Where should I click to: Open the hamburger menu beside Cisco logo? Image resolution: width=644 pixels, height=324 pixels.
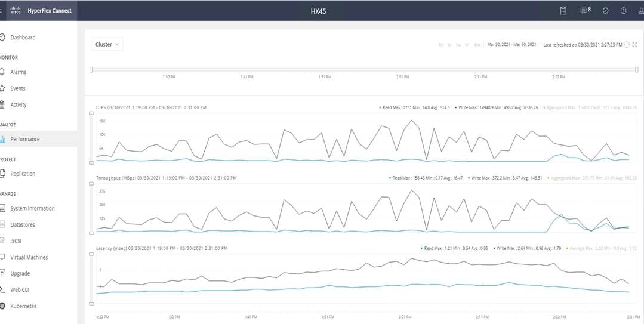click(1, 11)
